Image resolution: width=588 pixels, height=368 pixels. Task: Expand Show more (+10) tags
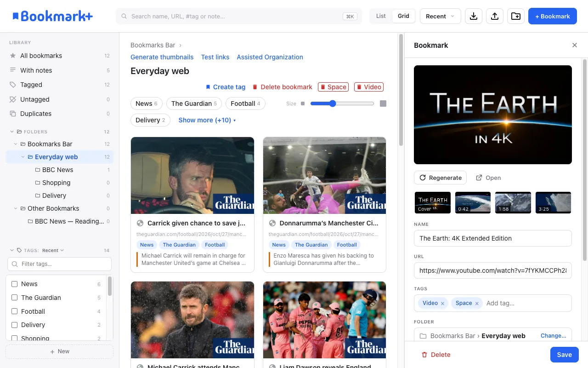pos(207,120)
